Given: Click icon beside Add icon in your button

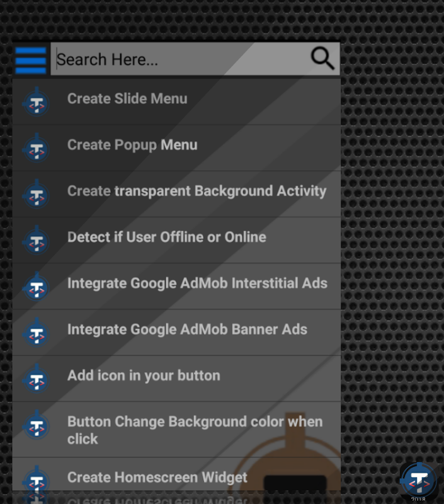Looking at the screenshot, I should coord(37,379).
